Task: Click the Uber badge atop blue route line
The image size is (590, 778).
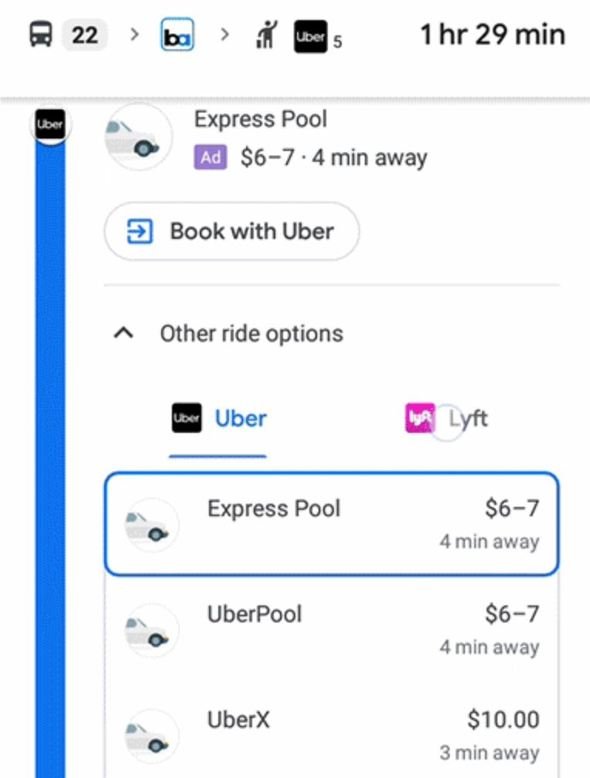Action: point(50,124)
